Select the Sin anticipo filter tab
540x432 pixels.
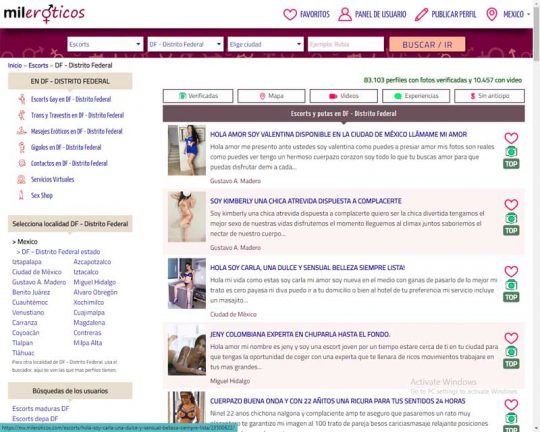[489, 96]
